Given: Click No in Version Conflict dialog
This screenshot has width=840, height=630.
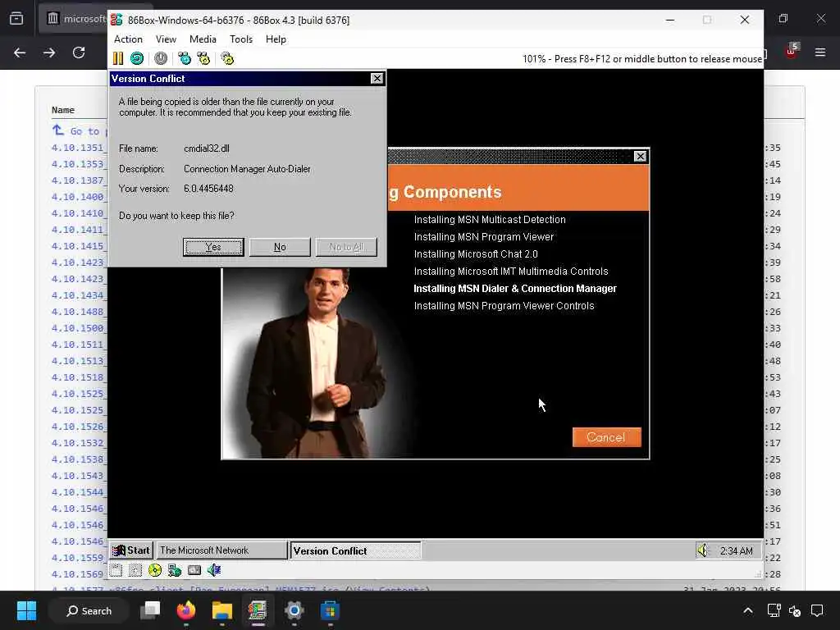Looking at the screenshot, I should point(280,247).
